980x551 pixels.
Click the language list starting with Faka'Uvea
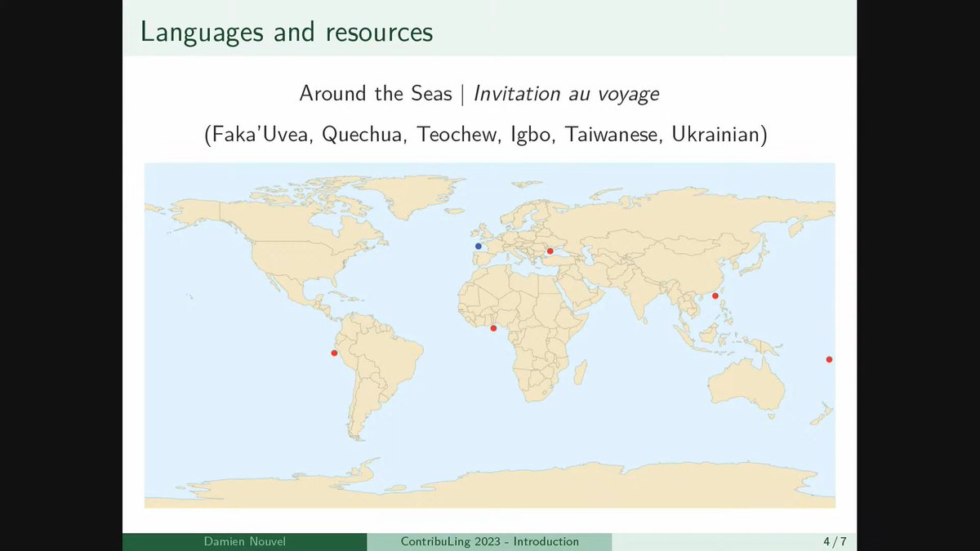tap(486, 136)
